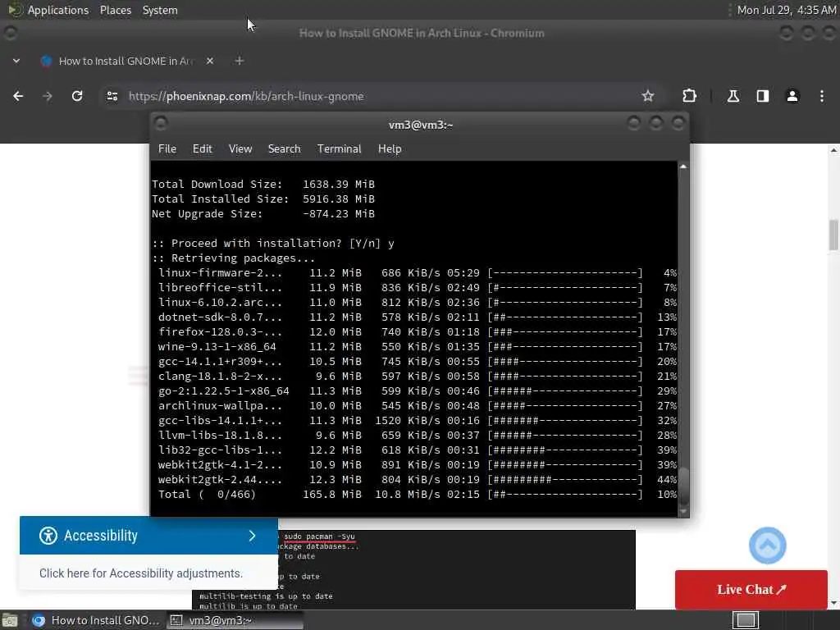Image resolution: width=840 pixels, height=630 pixels.
Task: Select the How to Install GNOME tab
Action: tap(126, 61)
